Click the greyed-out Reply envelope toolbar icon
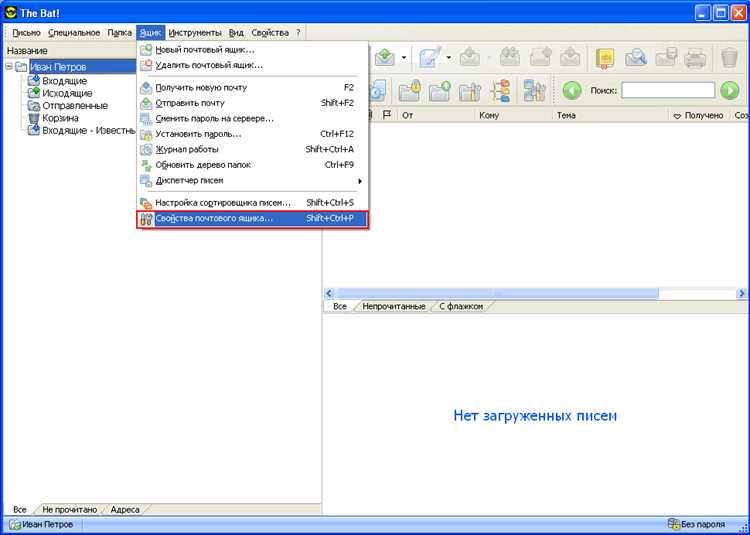Image resolution: width=750 pixels, height=535 pixels. (x=470, y=58)
